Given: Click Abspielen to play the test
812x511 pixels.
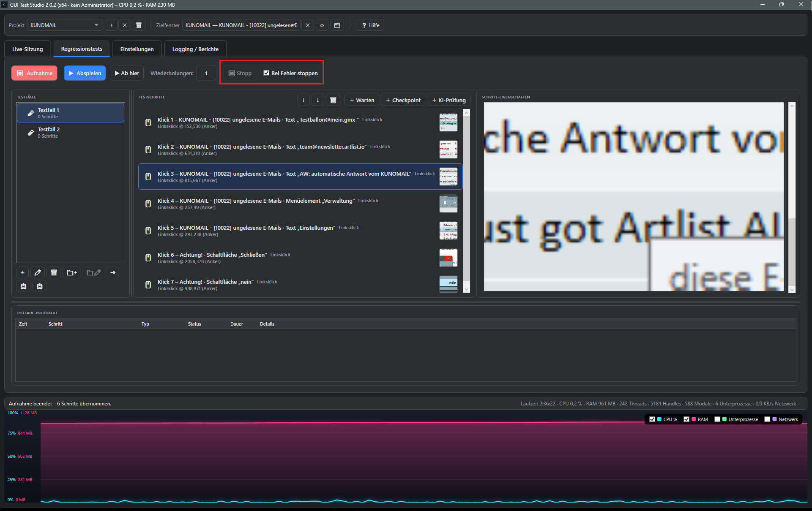Looking at the screenshot, I should [x=85, y=73].
